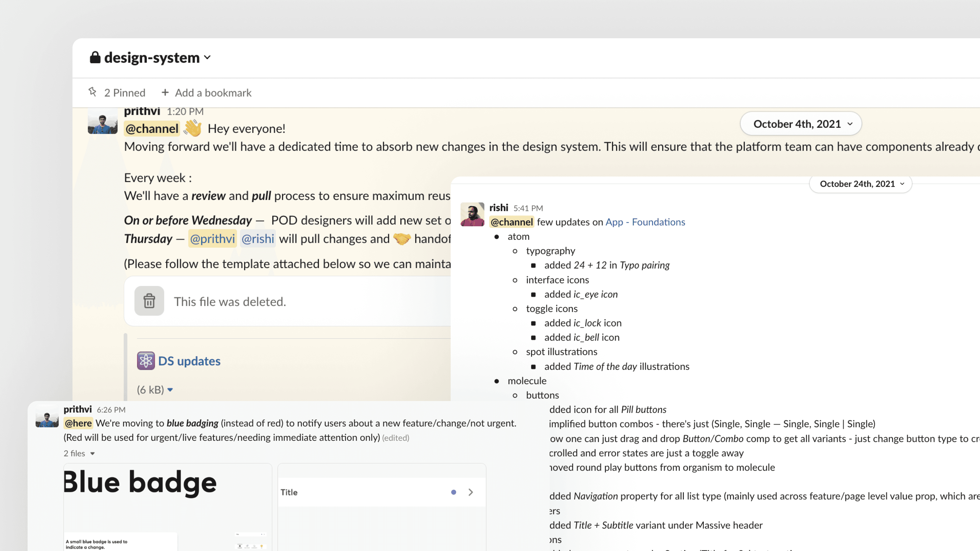Click the @prithvi mention
Viewport: 980px width, 551px height.
[212, 239]
